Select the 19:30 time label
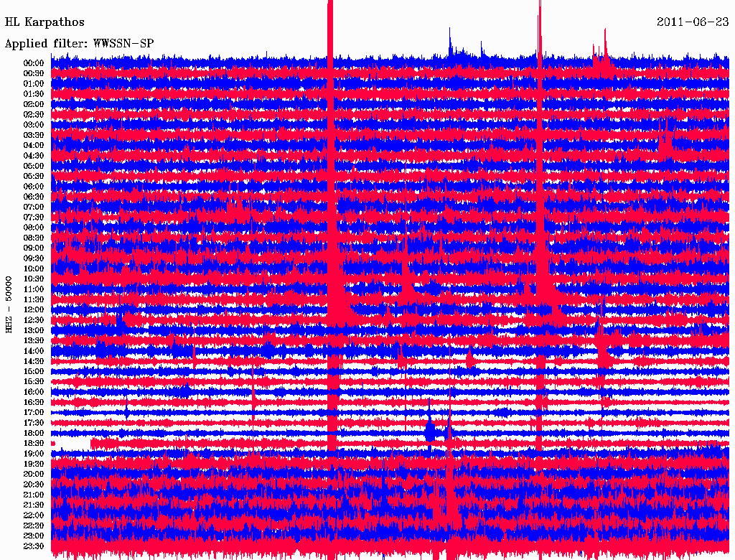 point(34,464)
